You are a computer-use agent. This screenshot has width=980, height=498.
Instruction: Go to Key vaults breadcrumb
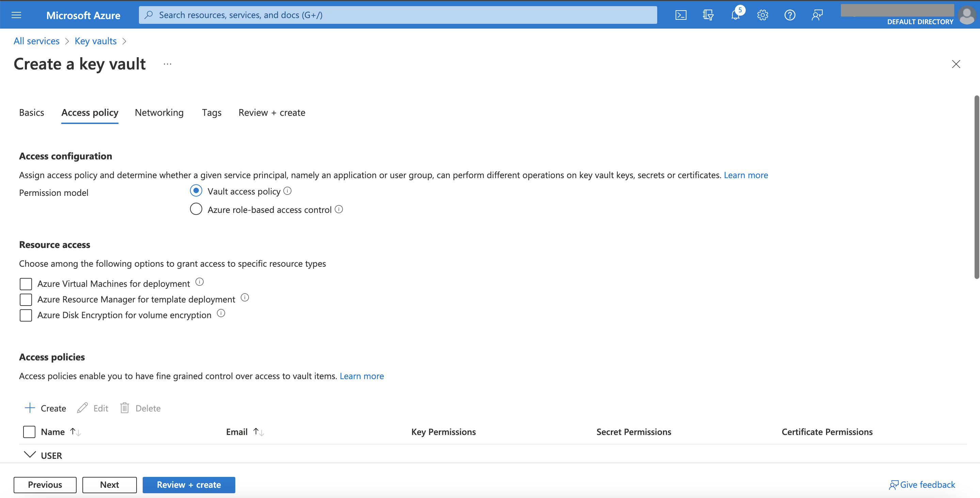[x=95, y=41]
